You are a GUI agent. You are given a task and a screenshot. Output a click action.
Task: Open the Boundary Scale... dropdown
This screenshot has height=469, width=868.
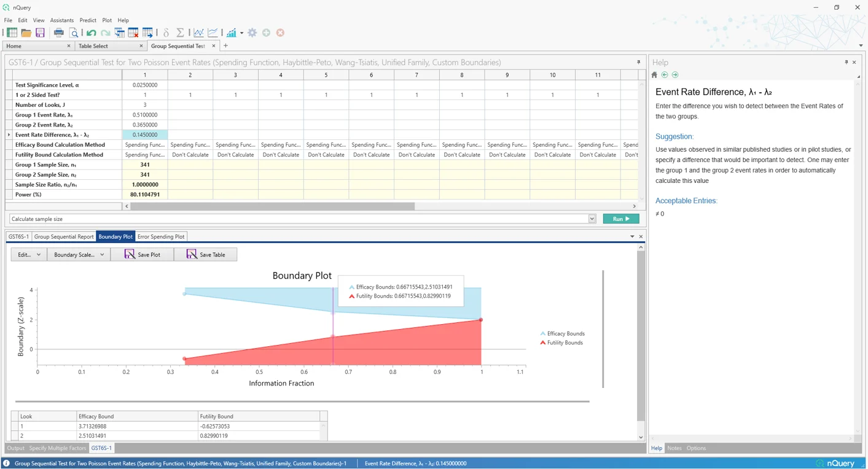(79, 254)
